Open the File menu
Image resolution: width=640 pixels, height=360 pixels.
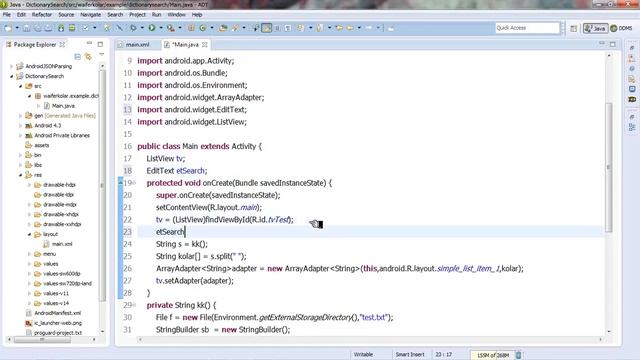click(7, 15)
